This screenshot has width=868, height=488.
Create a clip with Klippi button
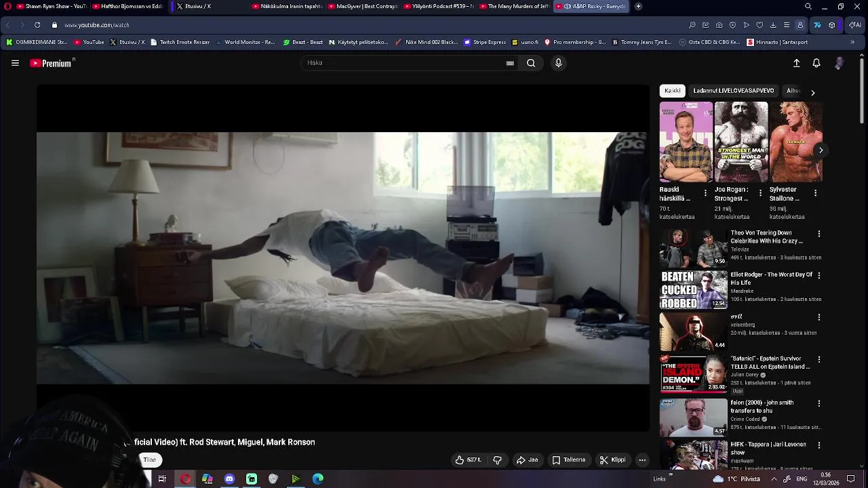612,460
